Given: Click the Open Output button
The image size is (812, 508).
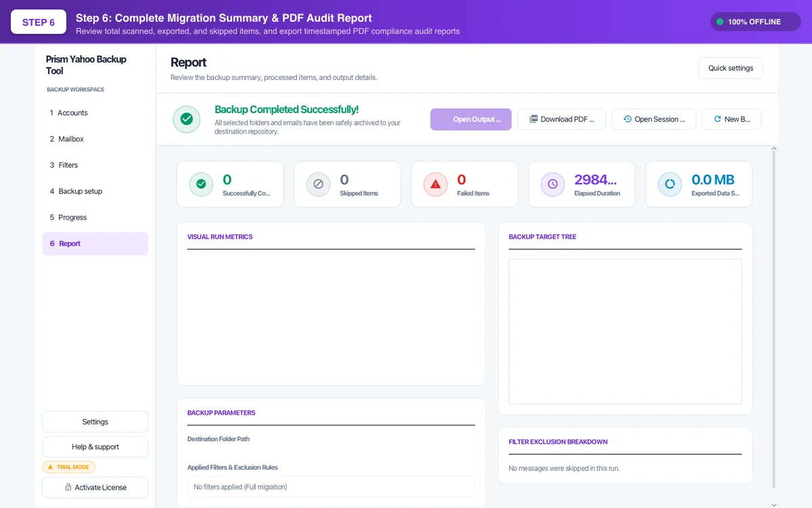Looking at the screenshot, I should click(471, 119).
